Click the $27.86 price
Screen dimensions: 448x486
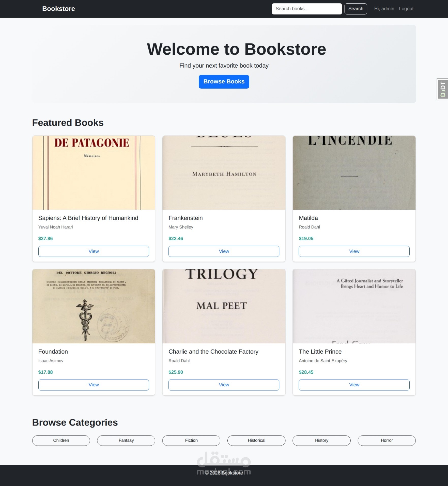pos(45,238)
